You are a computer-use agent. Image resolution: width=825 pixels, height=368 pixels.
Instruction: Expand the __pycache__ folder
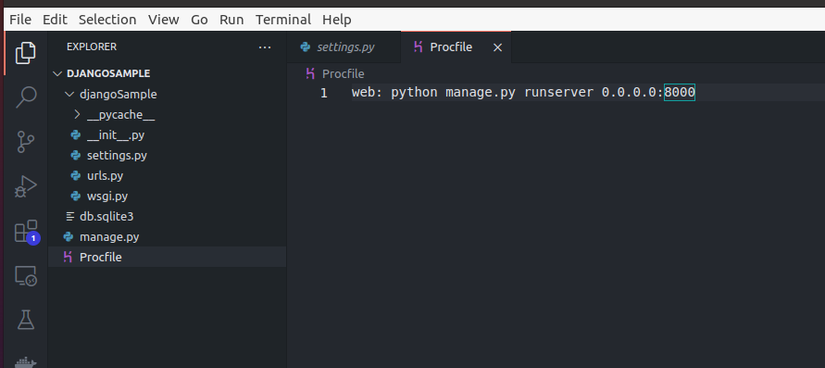click(77, 115)
